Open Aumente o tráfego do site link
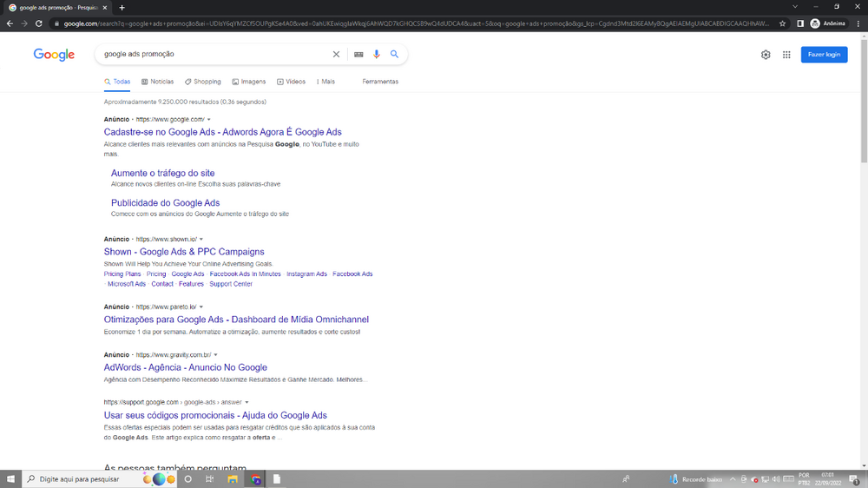This screenshot has height=488, width=868. [x=163, y=173]
